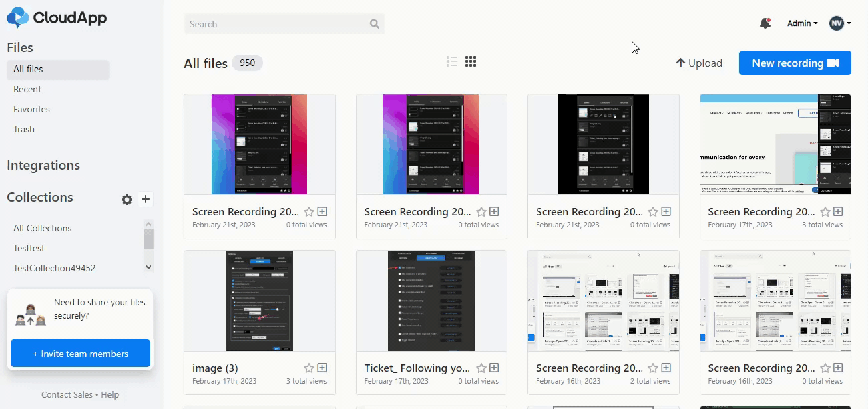Image resolution: width=868 pixels, height=409 pixels.
Task: Follow the Contact Sales link
Action: click(67, 395)
